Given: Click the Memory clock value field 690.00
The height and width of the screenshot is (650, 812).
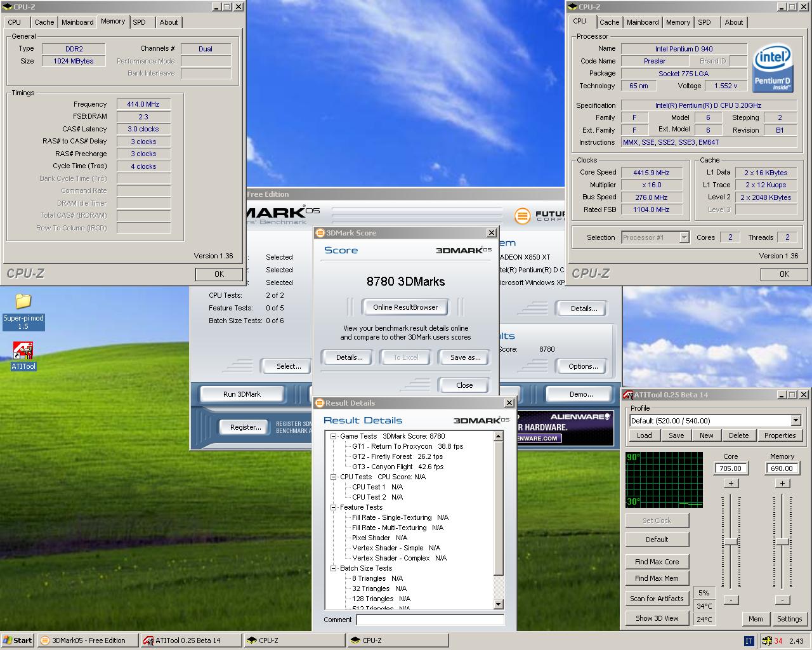Looking at the screenshot, I should 782,468.
